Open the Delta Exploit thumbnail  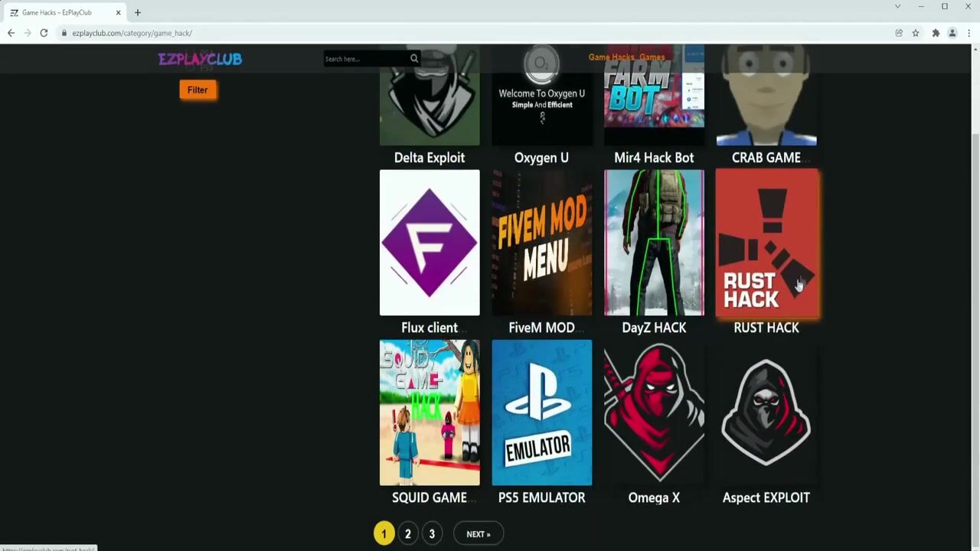tap(430, 95)
